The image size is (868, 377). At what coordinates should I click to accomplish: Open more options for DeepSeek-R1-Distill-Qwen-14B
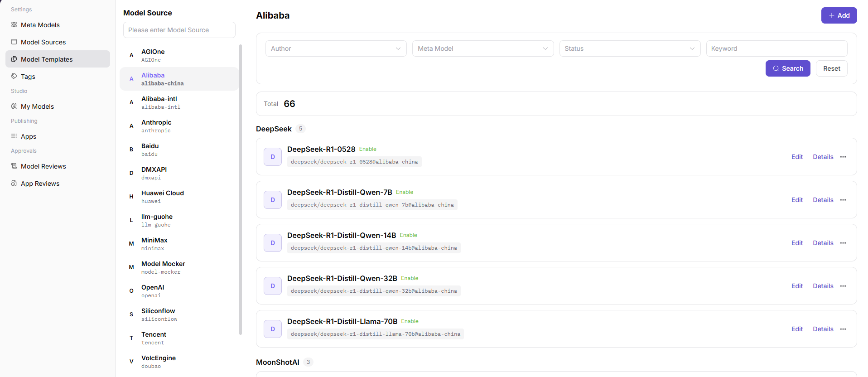[x=843, y=243]
